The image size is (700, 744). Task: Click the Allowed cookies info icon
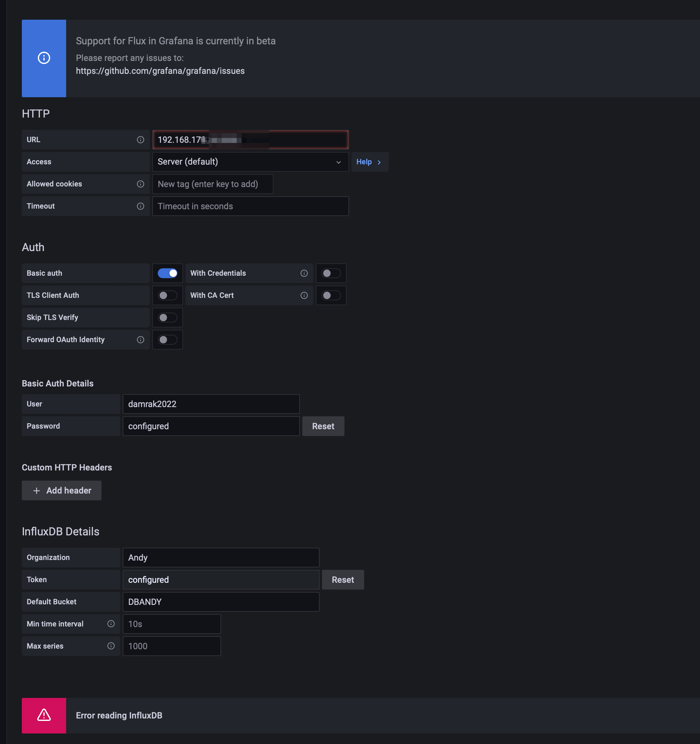(x=140, y=184)
